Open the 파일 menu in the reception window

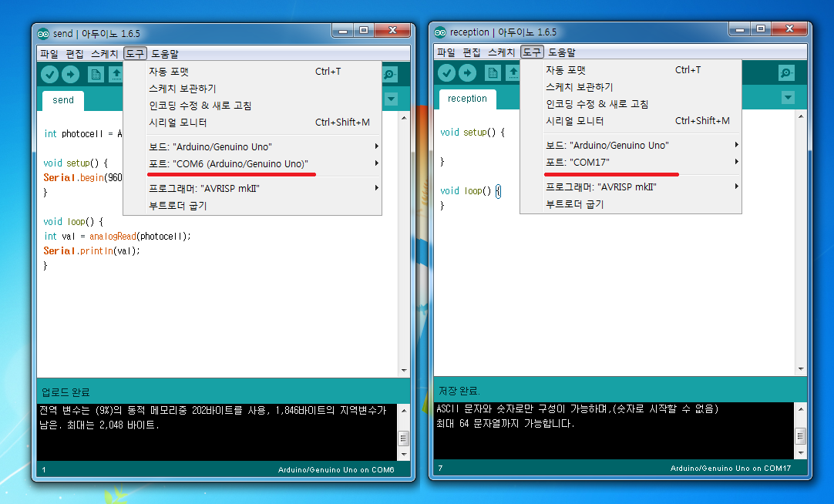pos(446,52)
